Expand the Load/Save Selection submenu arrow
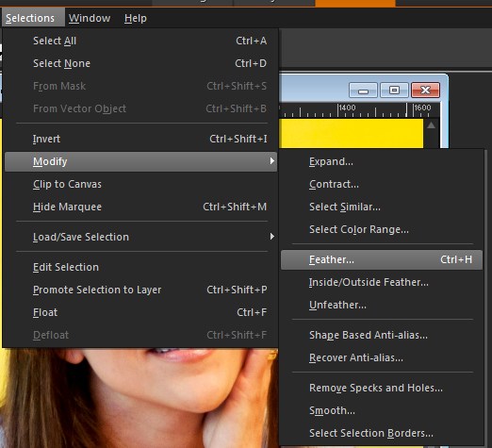Image resolution: width=492 pixels, height=448 pixels. pos(272,237)
